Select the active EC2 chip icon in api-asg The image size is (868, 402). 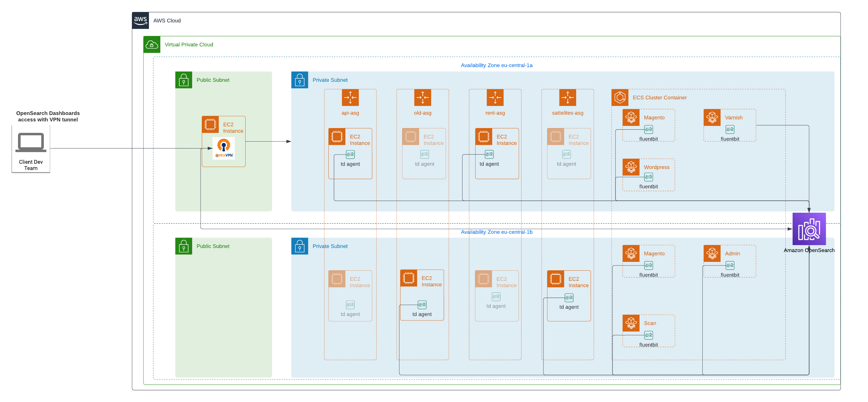click(337, 137)
